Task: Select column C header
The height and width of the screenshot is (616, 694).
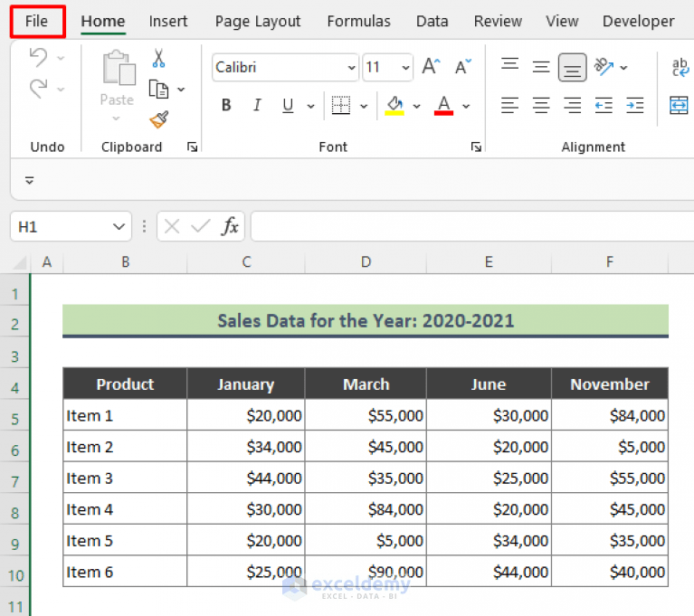Action: 246,262
